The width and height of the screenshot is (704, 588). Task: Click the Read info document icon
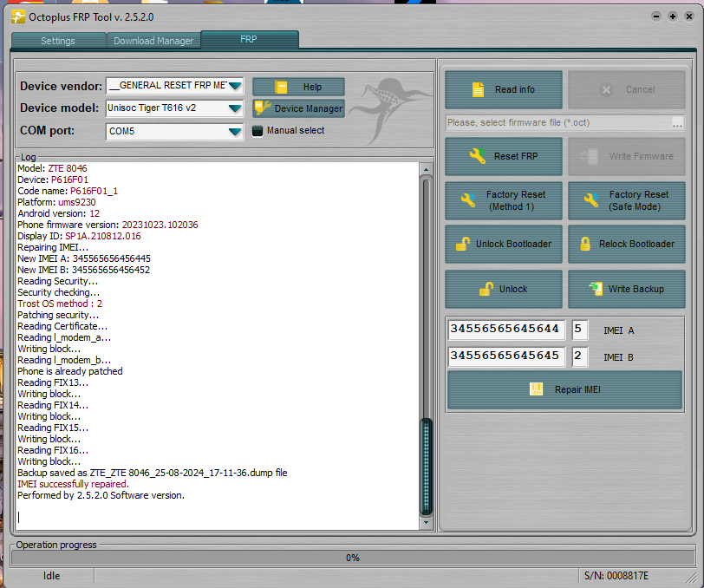pos(478,89)
